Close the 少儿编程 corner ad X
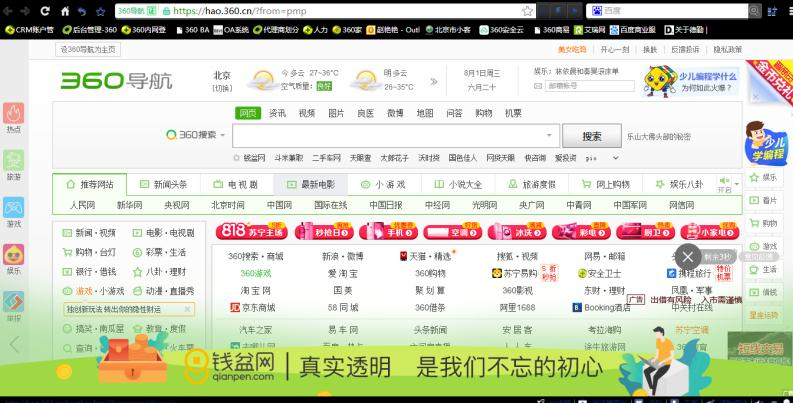Screen dimensions: 793x403 (x=755, y=96)
